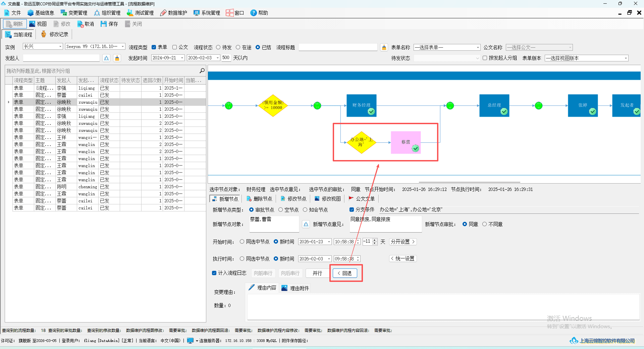Image resolution: width=644 pixels, height=349 pixels.
Task: Click the flowchart horizontal scrollbar
Action: click(470, 182)
